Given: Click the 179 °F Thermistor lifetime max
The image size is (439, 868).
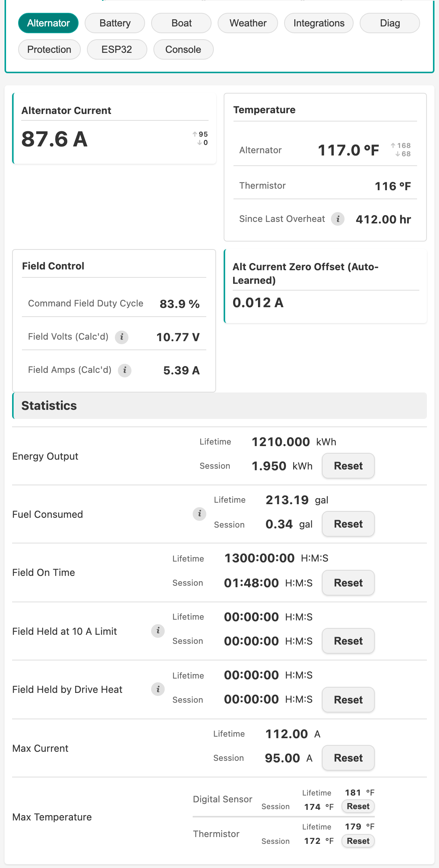Looking at the screenshot, I should tap(360, 826).
